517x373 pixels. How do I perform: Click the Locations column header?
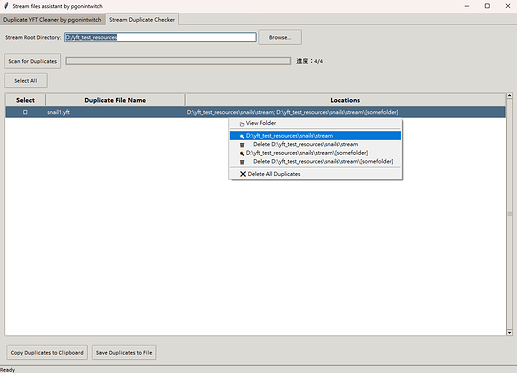(x=345, y=100)
